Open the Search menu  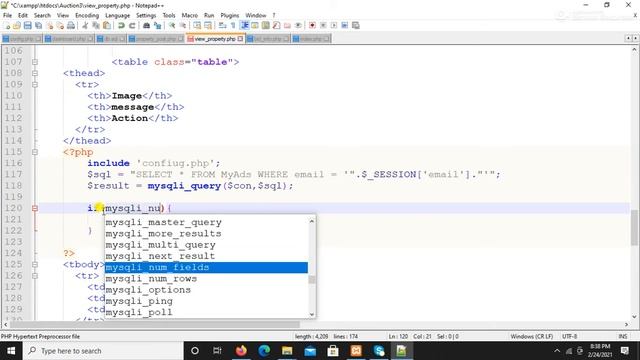[42, 15]
